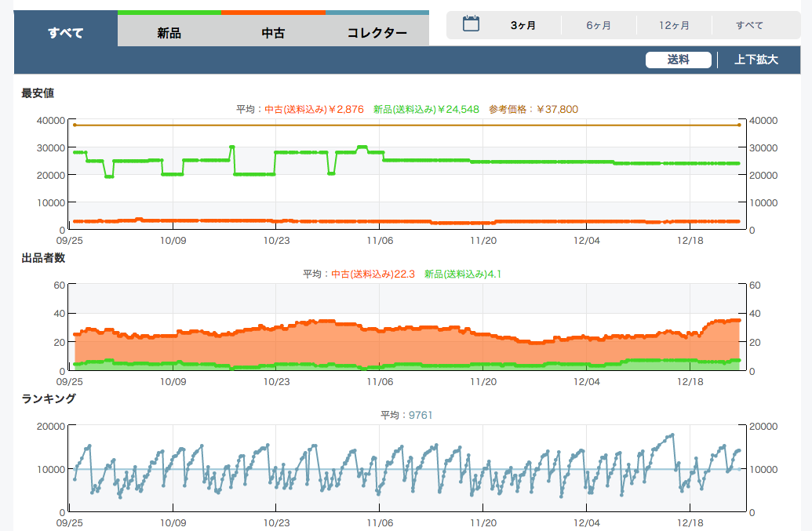Choose the 3ヶ月 time range

click(x=523, y=25)
